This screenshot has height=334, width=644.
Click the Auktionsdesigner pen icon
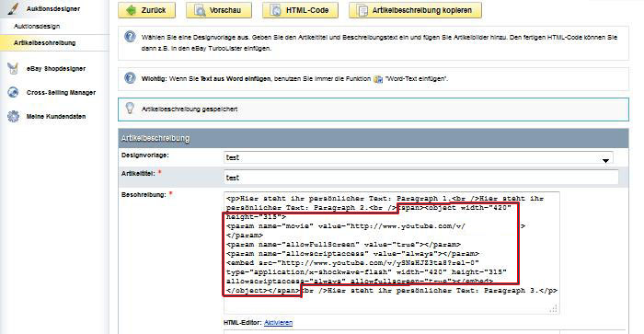tap(13, 8)
